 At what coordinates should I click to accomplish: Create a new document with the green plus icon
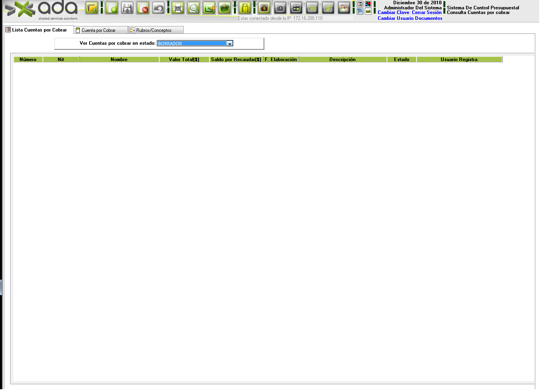tap(112, 8)
